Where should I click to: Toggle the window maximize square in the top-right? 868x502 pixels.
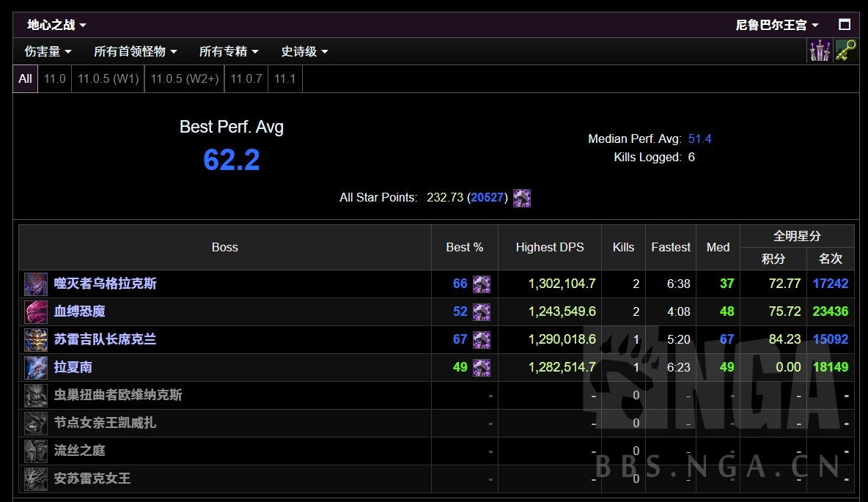[x=845, y=24]
